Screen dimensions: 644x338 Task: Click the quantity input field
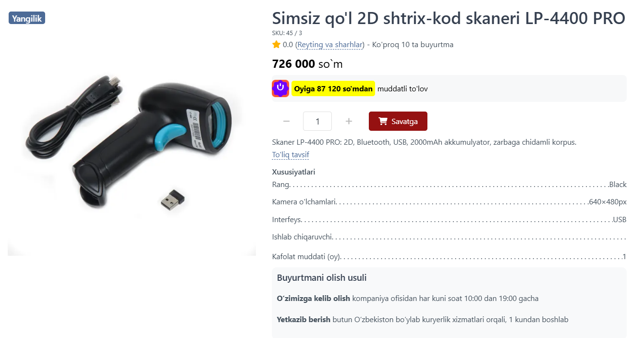(317, 121)
